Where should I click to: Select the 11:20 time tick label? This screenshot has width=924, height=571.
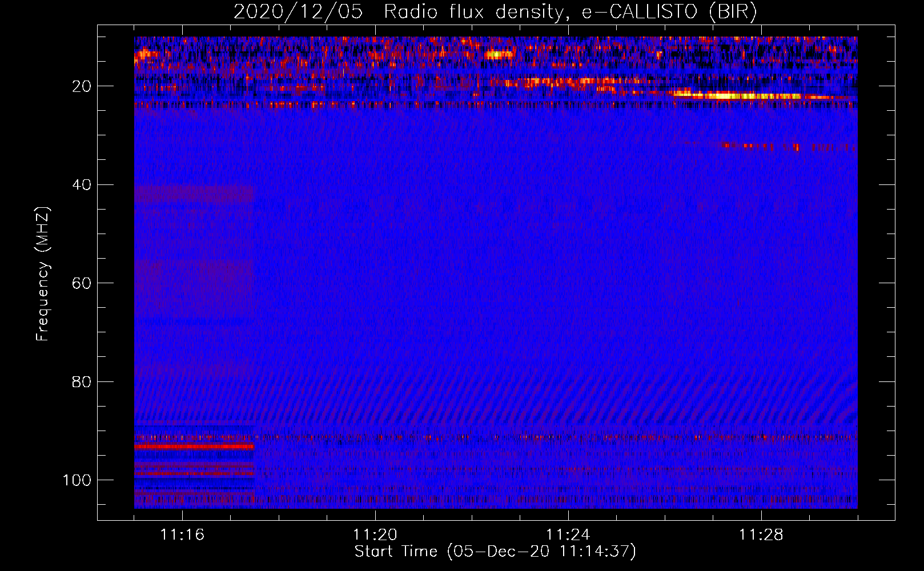click(x=375, y=534)
